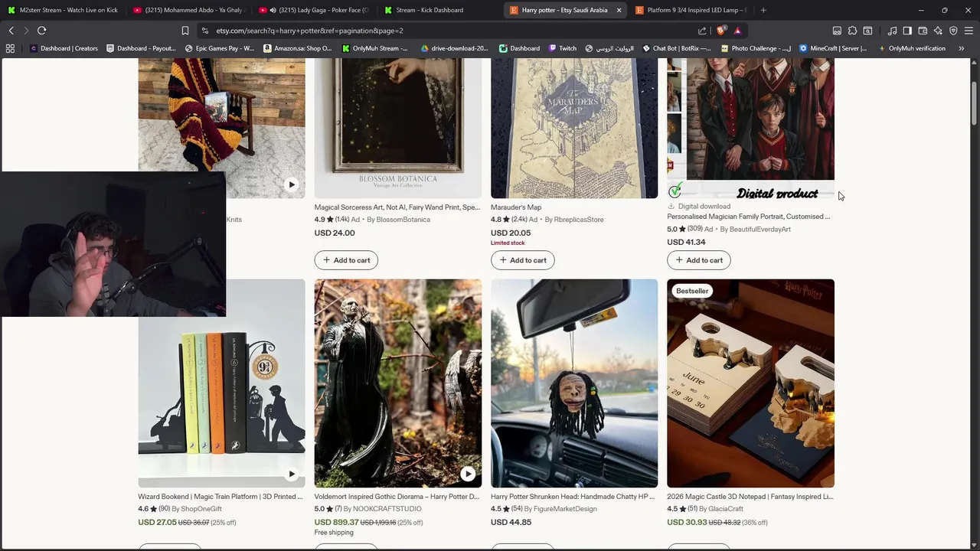This screenshot has height=551, width=980.
Task: Open Voldemort Inspired Gothic Diorama title
Action: click(x=397, y=497)
